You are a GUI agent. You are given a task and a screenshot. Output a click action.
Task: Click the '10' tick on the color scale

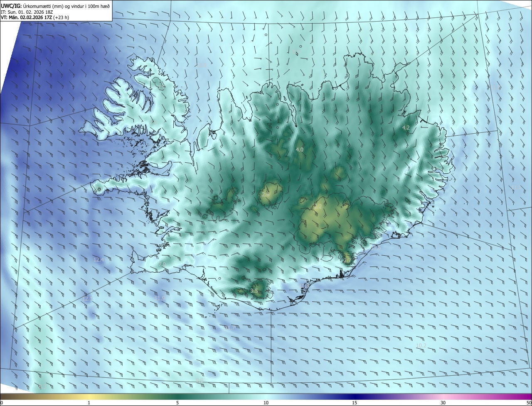(x=266, y=403)
